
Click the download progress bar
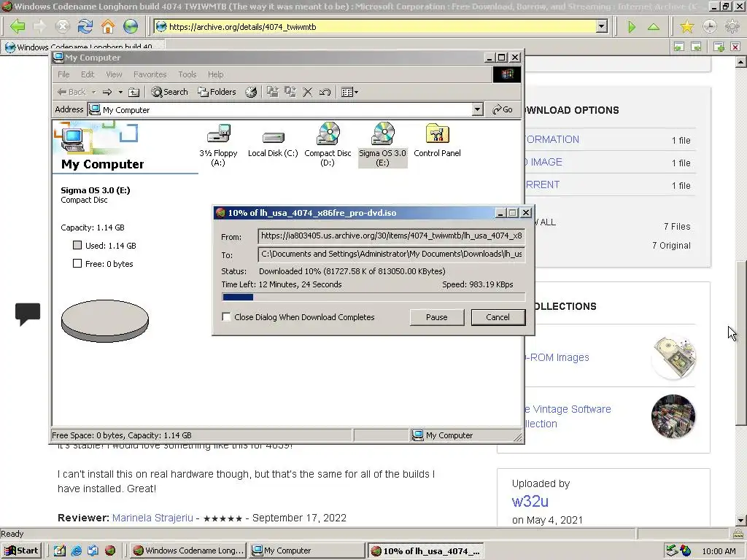[373, 297]
